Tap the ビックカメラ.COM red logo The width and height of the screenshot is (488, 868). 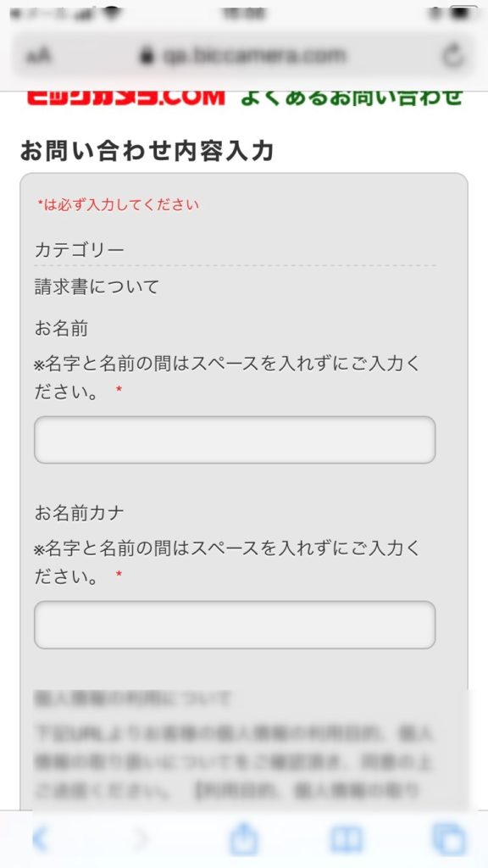click(126, 97)
